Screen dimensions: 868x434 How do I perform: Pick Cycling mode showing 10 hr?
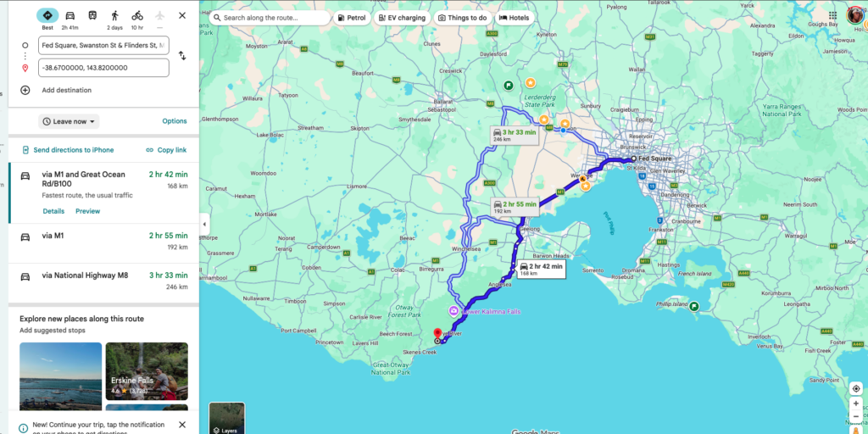(137, 15)
